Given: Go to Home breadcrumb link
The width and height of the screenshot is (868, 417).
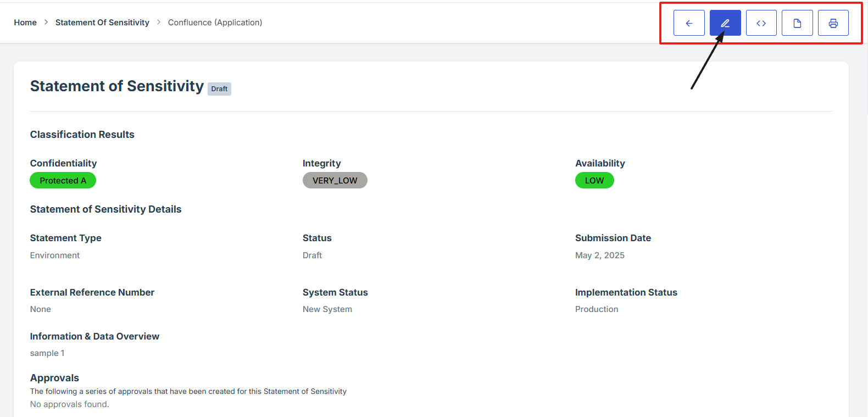Looking at the screenshot, I should coord(25,23).
